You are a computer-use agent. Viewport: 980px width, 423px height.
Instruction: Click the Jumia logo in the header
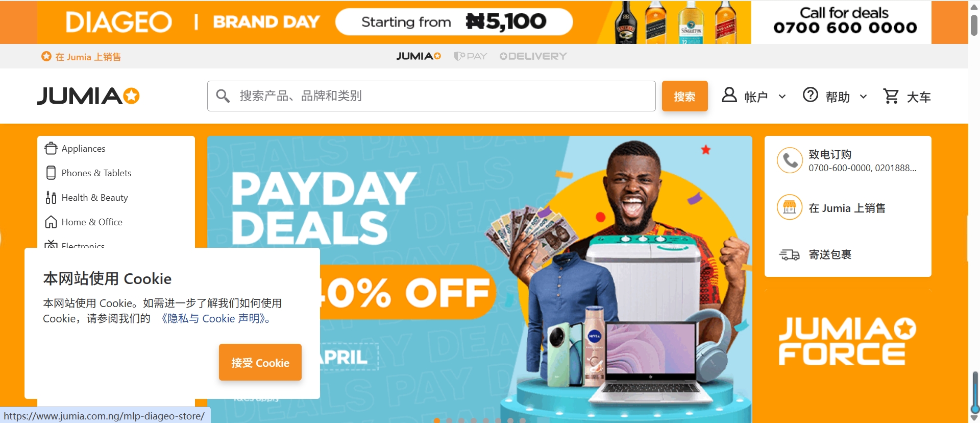(x=88, y=96)
